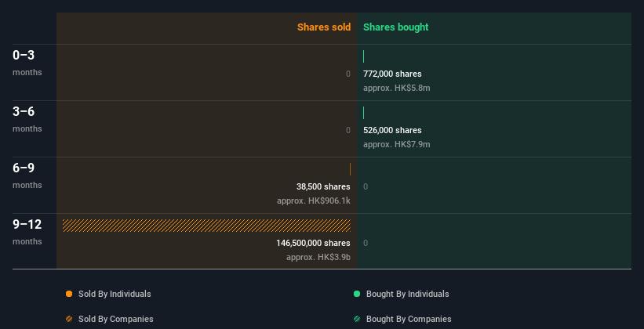The width and height of the screenshot is (644, 329).
Task: Select the hatched 146,500,000 shares sold bar
Action: pos(206,226)
